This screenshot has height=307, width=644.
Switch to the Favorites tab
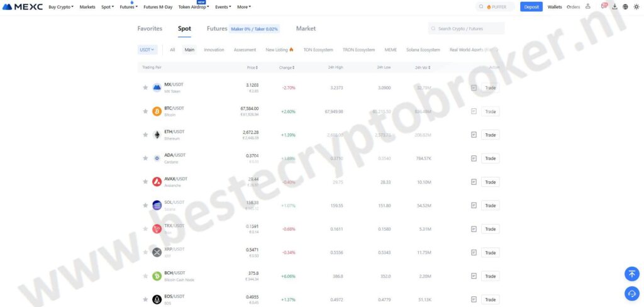(150, 29)
